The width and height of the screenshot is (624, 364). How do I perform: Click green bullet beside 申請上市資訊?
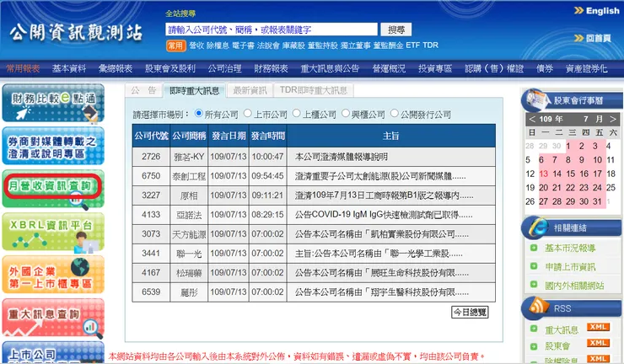coord(534,265)
